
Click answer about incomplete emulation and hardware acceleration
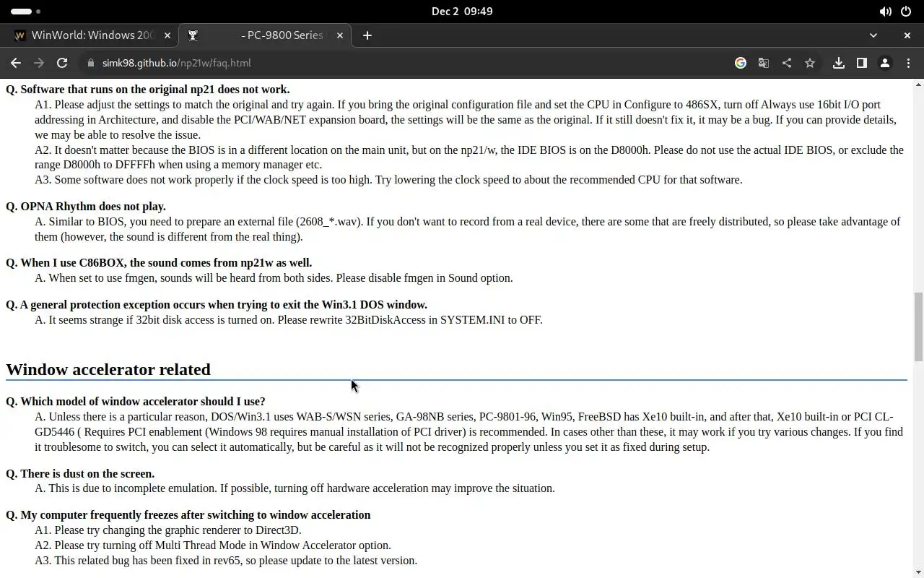pyautogui.click(x=295, y=488)
